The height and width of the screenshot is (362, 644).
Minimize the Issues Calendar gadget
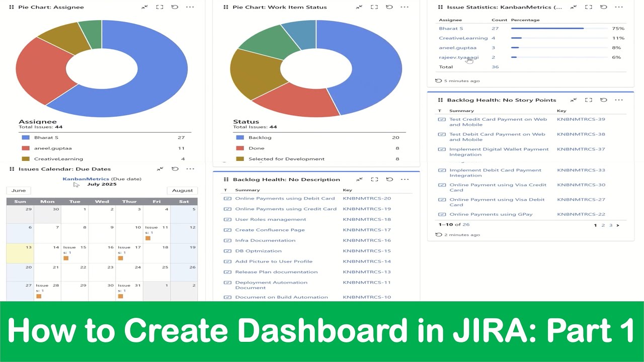click(159, 169)
